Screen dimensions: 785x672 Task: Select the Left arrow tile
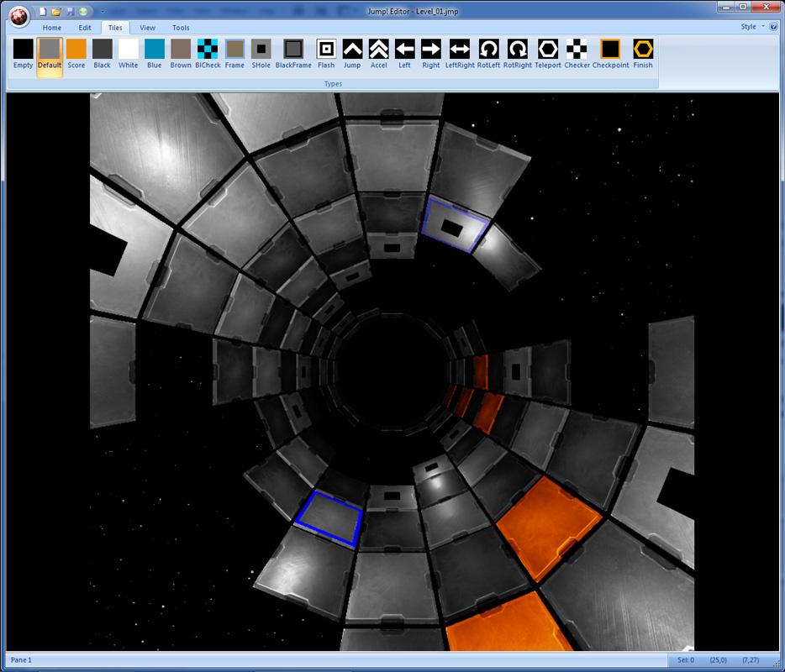pos(404,54)
